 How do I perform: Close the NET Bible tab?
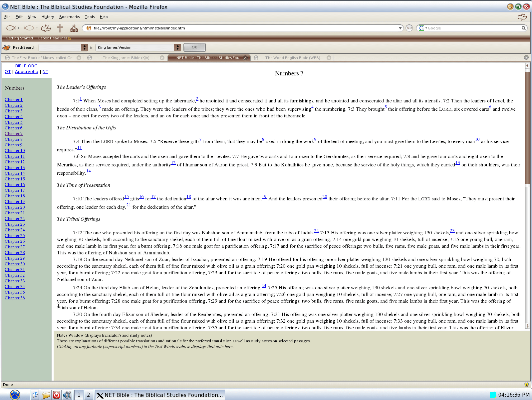[245, 58]
